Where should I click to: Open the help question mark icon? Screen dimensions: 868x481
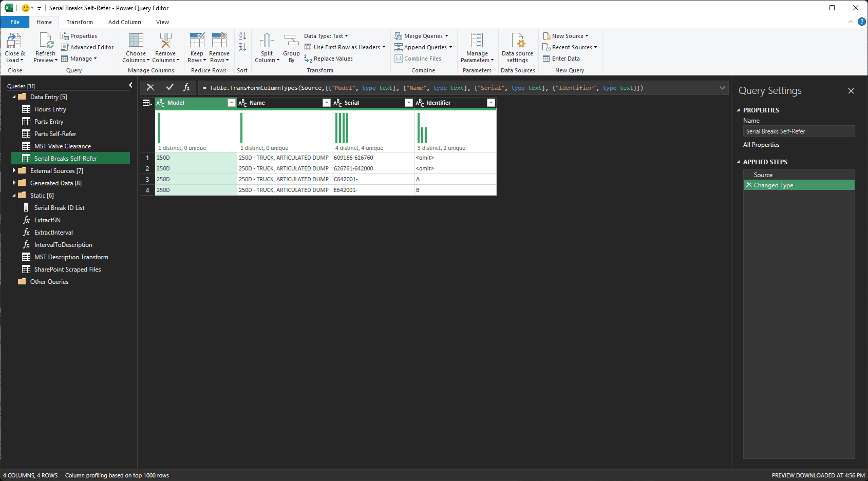coord(862,22)
